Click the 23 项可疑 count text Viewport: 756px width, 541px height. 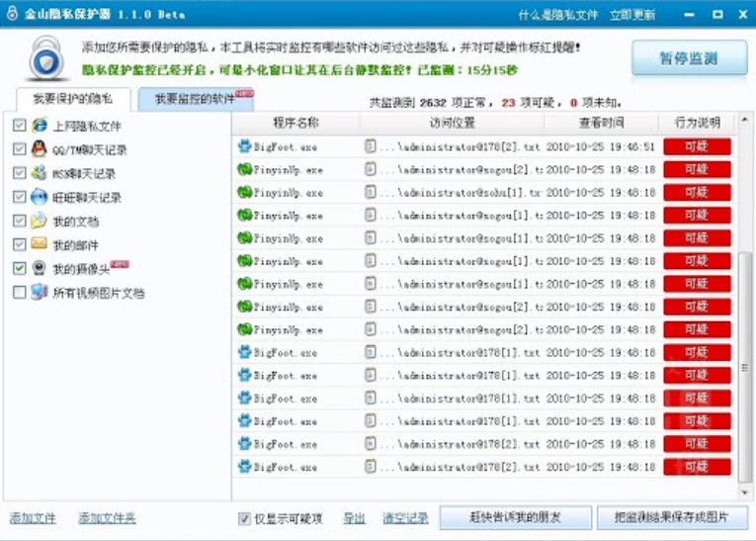point(528,103)
